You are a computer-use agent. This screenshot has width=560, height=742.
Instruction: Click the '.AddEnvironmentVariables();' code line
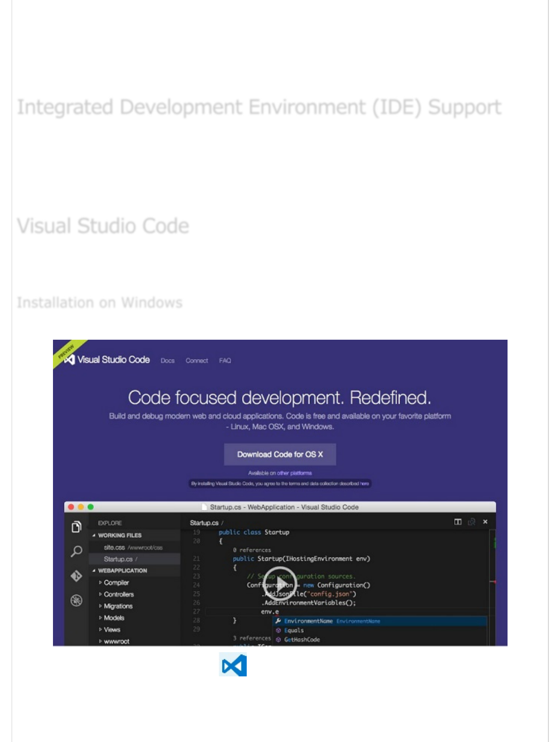309,603
